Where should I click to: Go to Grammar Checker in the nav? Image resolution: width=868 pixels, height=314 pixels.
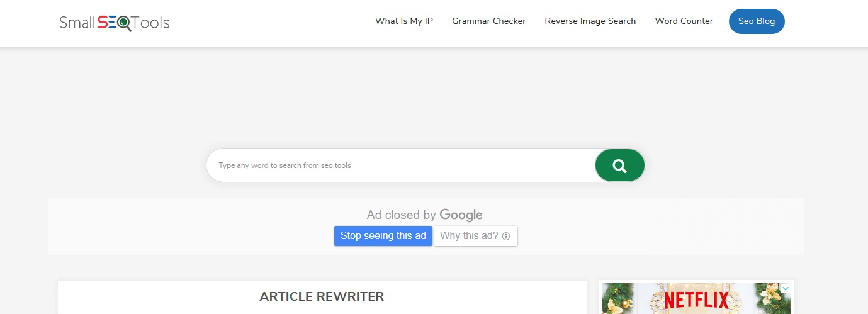point(488,21)
